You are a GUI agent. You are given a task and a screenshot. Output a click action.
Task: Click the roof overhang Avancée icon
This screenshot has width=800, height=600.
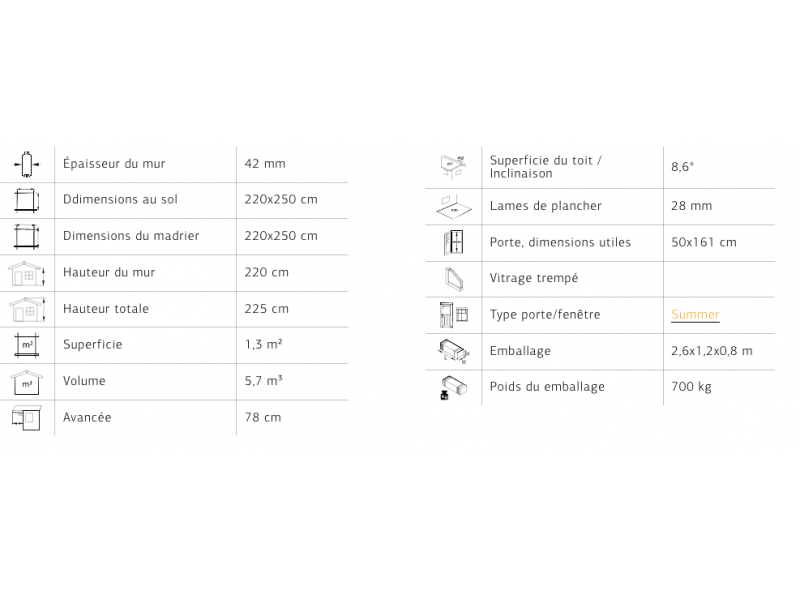27,418
